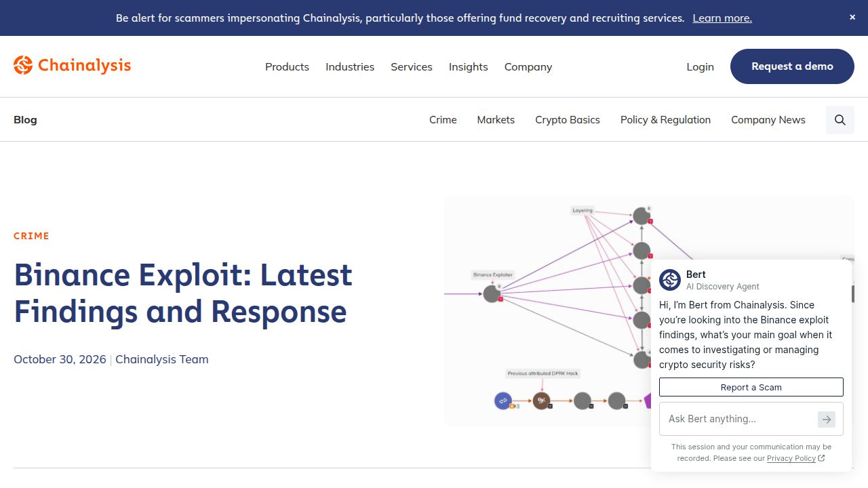Follow the Learn more link in the banner
This screenshot has height=488, width=868.
point(722,18)
